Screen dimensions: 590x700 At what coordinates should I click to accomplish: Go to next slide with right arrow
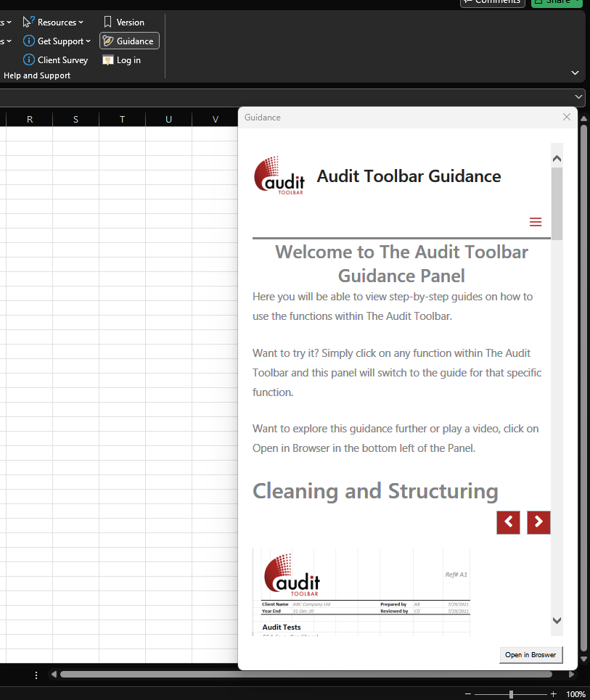(538, 522)
